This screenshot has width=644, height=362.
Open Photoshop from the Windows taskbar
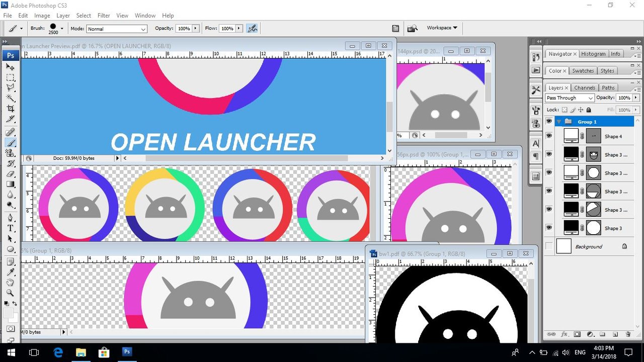coord(127,352)
